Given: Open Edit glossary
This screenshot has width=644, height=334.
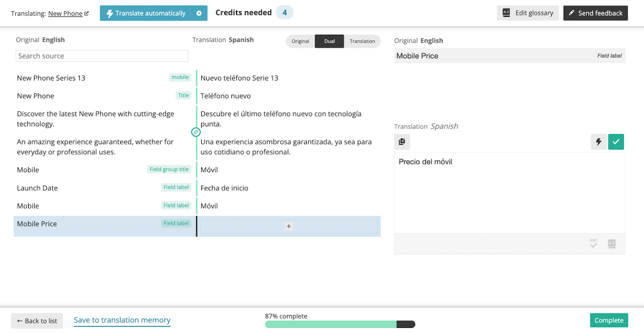Looking at the screenshot, I should pos(528,13).
